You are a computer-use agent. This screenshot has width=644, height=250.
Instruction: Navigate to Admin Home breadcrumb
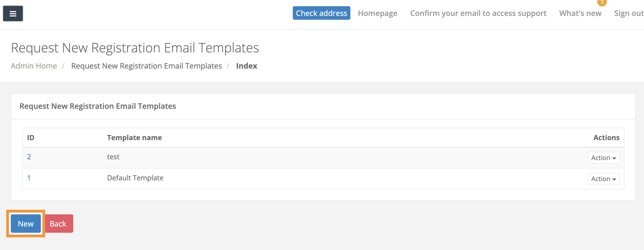click(x=34, y=66)
